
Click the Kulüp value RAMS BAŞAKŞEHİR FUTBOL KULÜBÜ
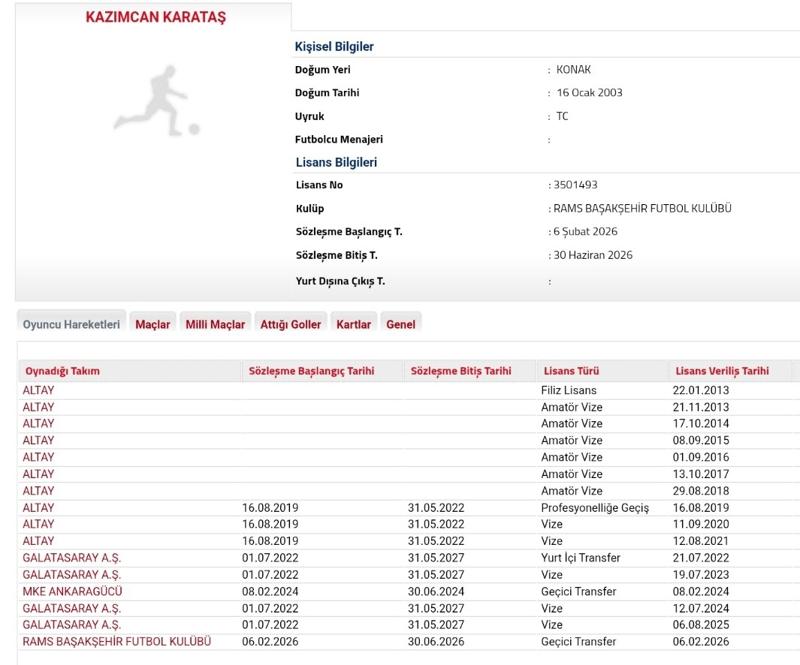[642, 208]
